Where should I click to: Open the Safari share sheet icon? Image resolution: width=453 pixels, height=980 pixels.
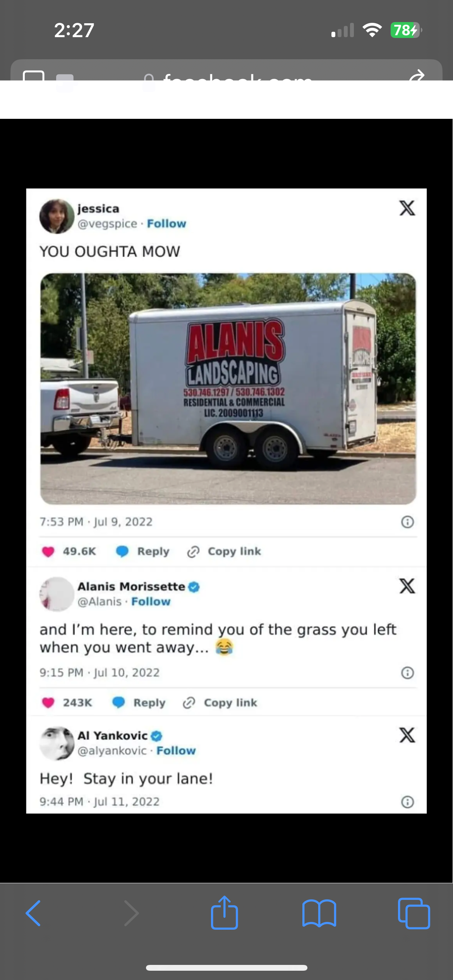coord(224,912)
